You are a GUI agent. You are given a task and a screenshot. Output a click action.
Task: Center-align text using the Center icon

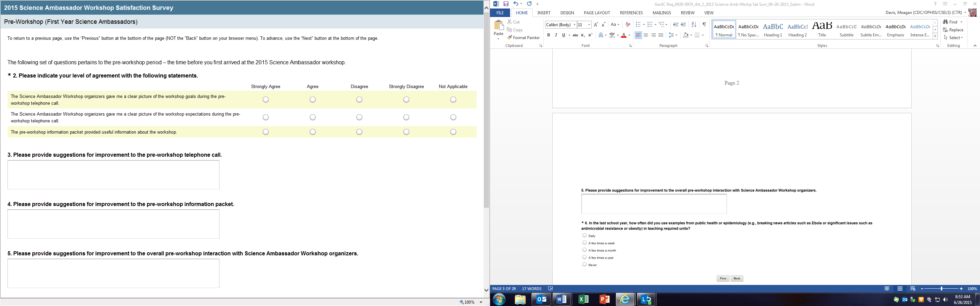click(646, 35)
